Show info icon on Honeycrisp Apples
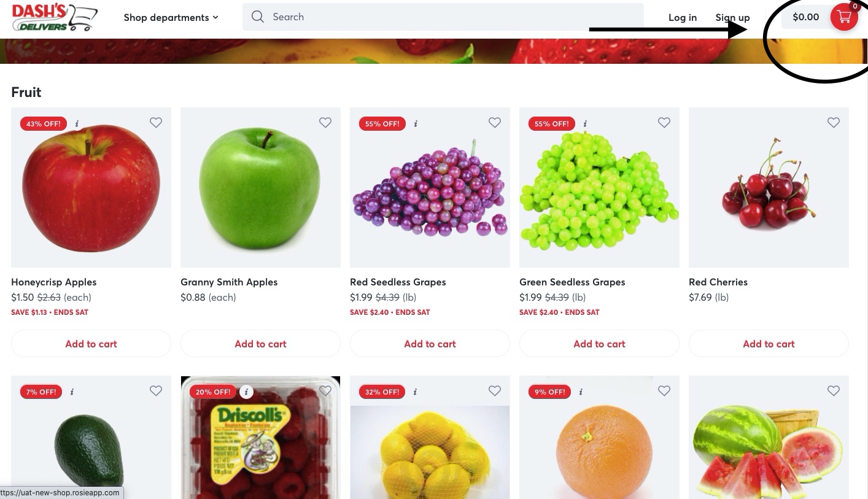Screen dimensions: 868x499 pyautogui.click(x=77, y=123)
